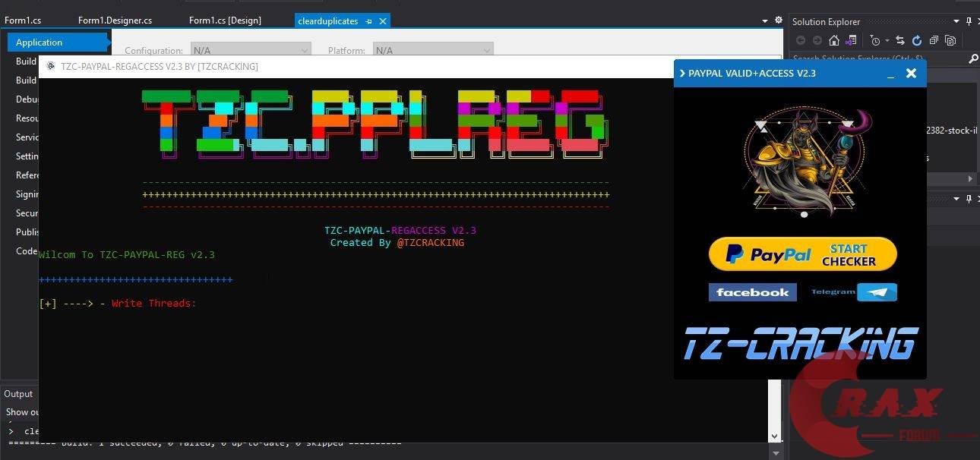980x460 pixels.
Task: Click 'Wilcom To TZC-PAYPAL-REG v2.3' text
Action: point(127,255)
